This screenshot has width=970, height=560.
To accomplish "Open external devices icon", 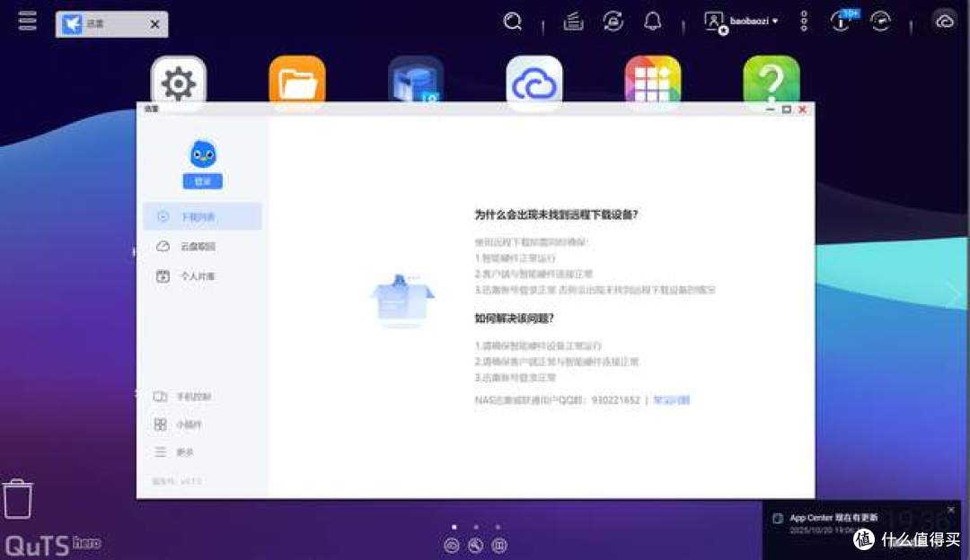I will click(x=613, y=22).
